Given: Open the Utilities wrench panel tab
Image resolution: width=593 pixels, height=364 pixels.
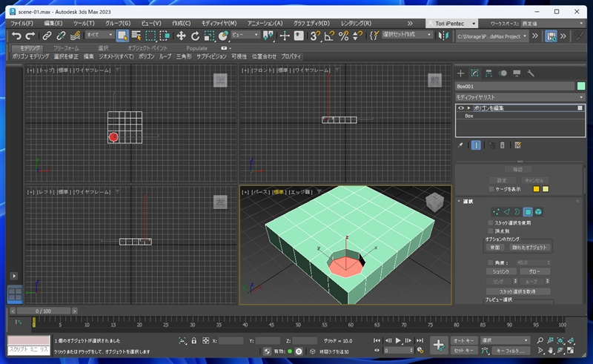Looking at the screenshot, I should [x=531, y=73].
